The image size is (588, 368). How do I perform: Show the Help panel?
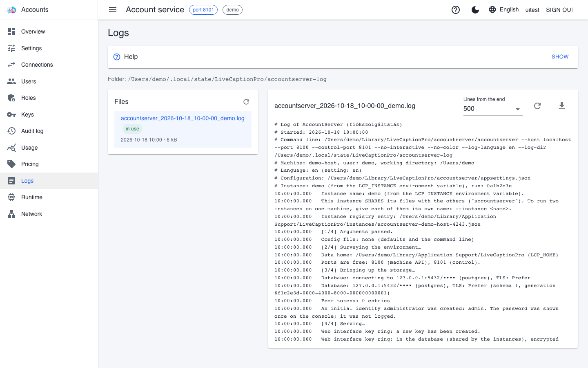click(x=560, y=57)
